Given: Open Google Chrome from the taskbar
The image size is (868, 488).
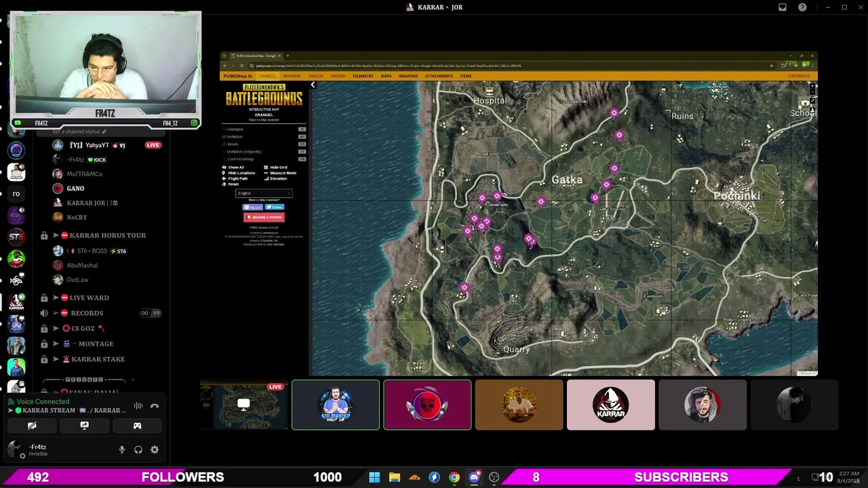Looking at the screenshot, I should [454, 477].
